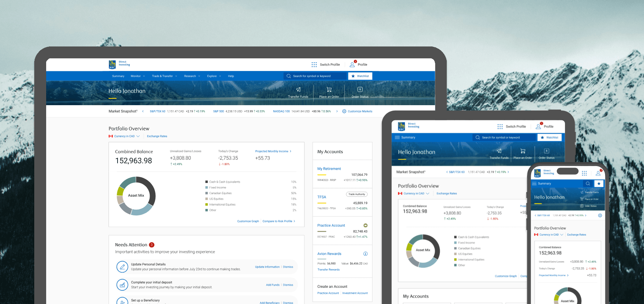Open hamburger menu on tablet view
The image size is (644, 304).
pos(397,137)
